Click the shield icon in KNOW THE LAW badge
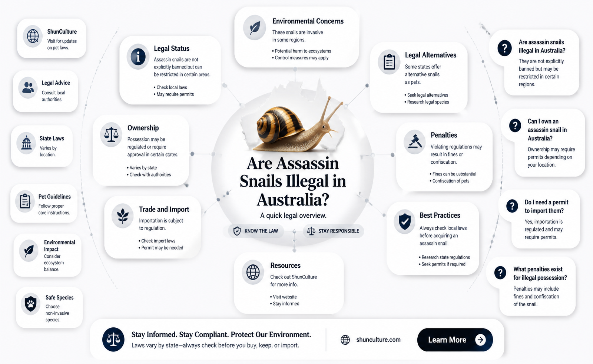Image resolution: width=593 pixels, height=364 pixels. tap(237, 231)
